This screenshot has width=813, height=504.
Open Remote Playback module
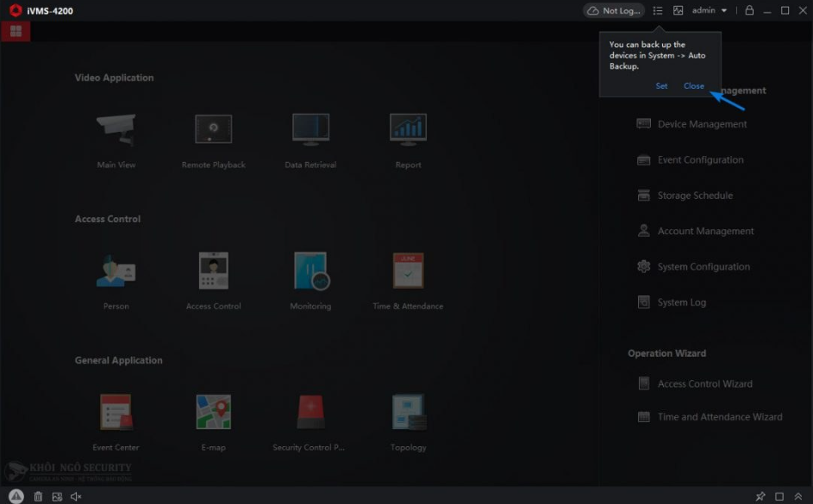[x=213, y=129]
